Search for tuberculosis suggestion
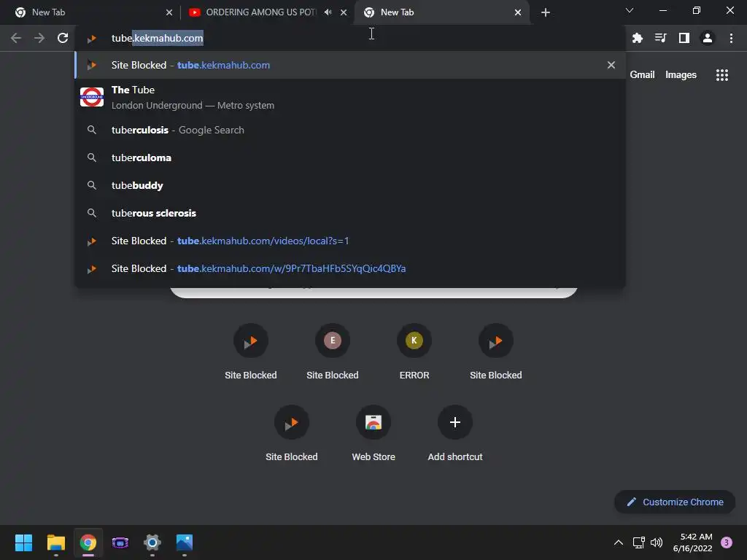Image resolution: width=747 pixels, height=560 pixels. [350, 130]
